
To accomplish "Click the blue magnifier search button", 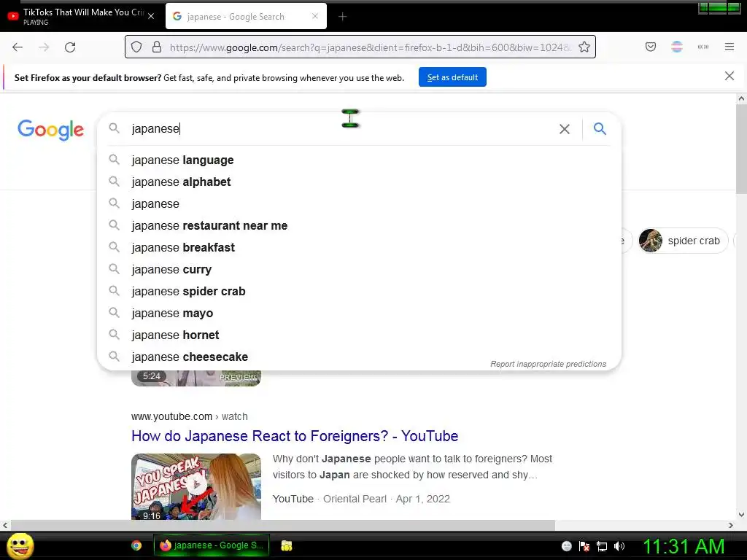I will click(x=600, y=128).
